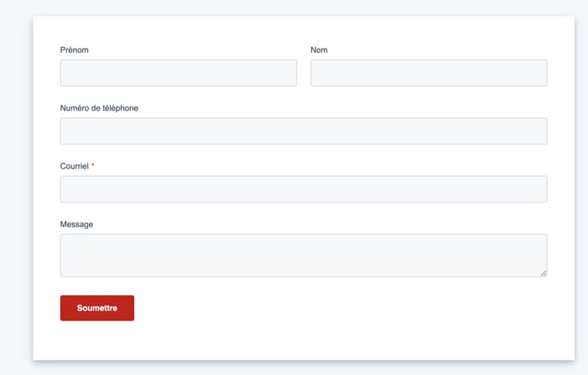Click the Numéro de téléphone label
Screen dimensions: 588x375
(99, 108)
